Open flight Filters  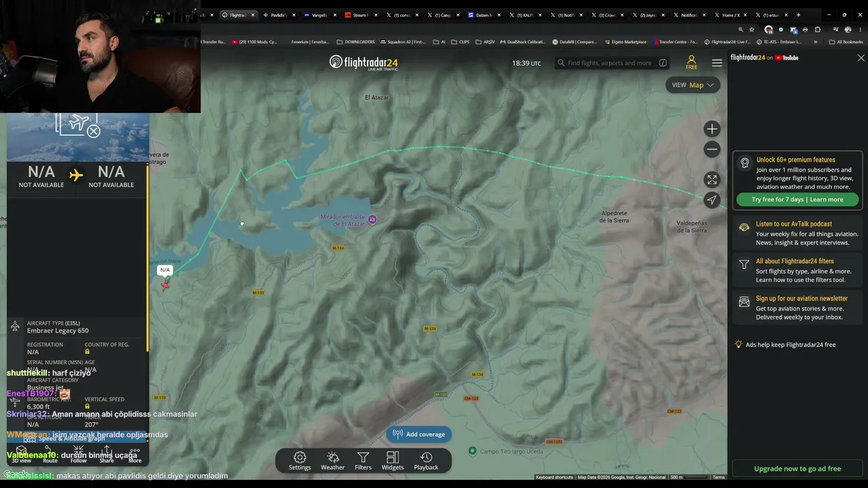click(x=363, y=461)
